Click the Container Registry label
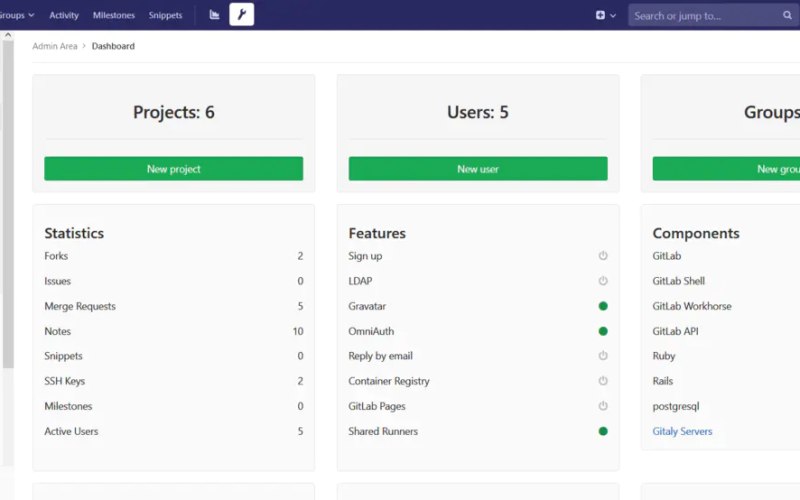Screen dimensions: 800x500 tap(389, 381)
